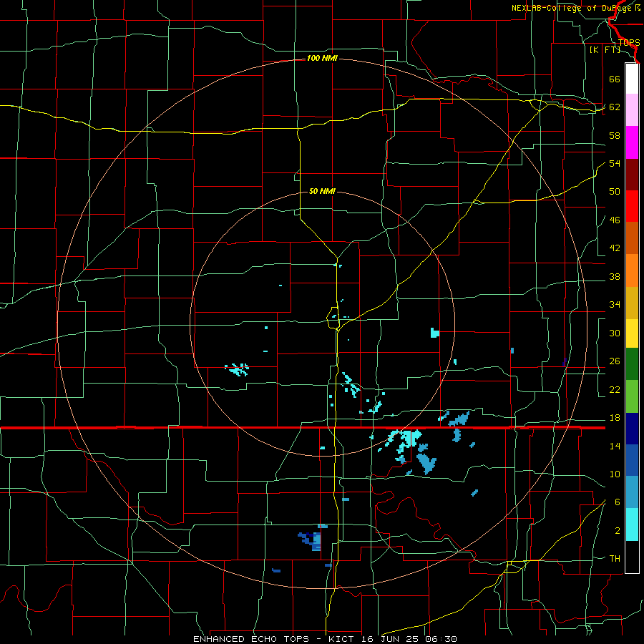644x644 pixels.
Task: Click the 22 scale label
Action: (x=615, y=390)
